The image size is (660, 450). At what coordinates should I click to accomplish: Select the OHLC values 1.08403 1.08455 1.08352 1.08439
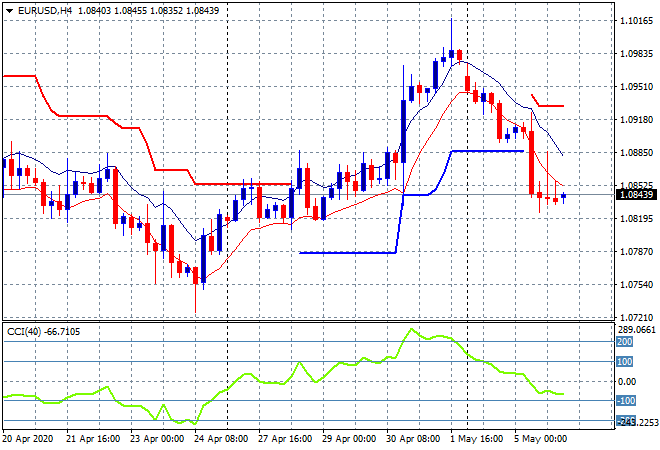(149, 11)
